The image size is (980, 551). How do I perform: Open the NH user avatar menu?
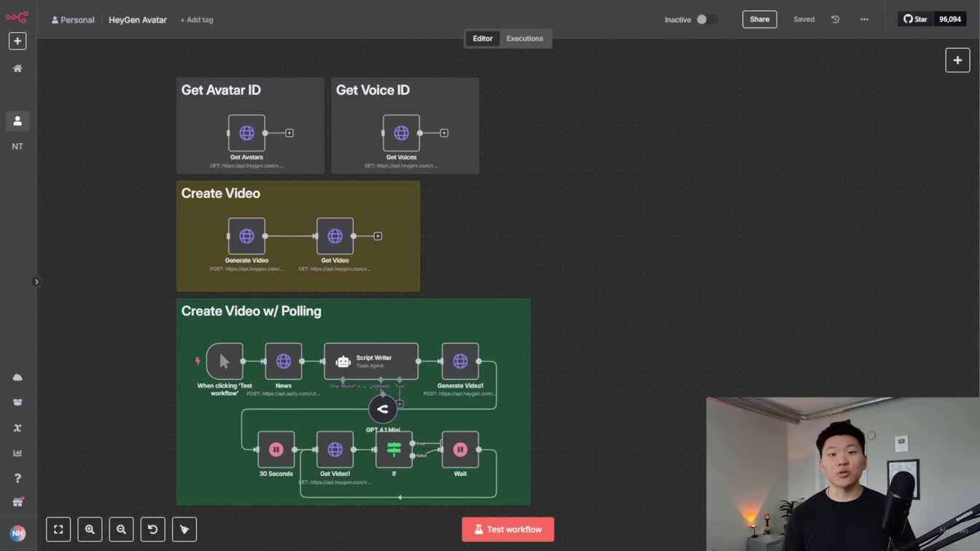[x=17, y=533]
